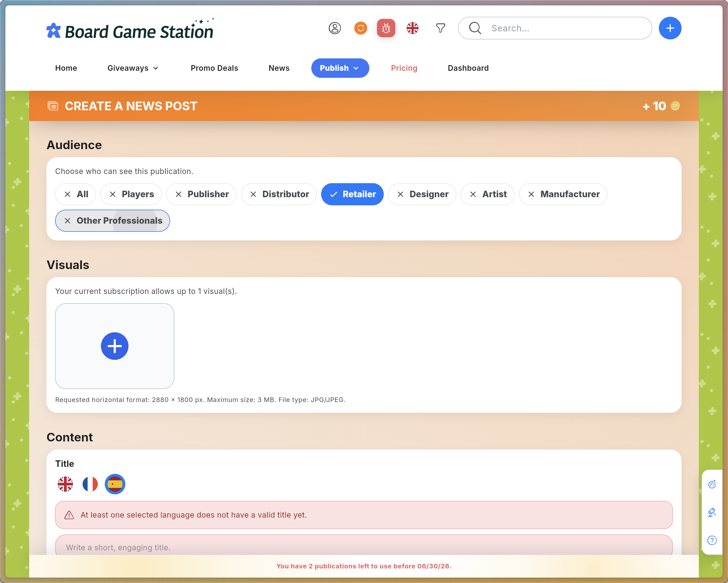Toggle the All audience chip
This screenshot has width=728, height=583.
click(76, 194)
